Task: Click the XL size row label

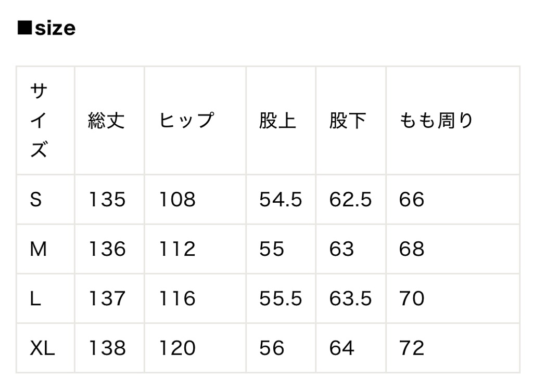Action: (42, 348)
